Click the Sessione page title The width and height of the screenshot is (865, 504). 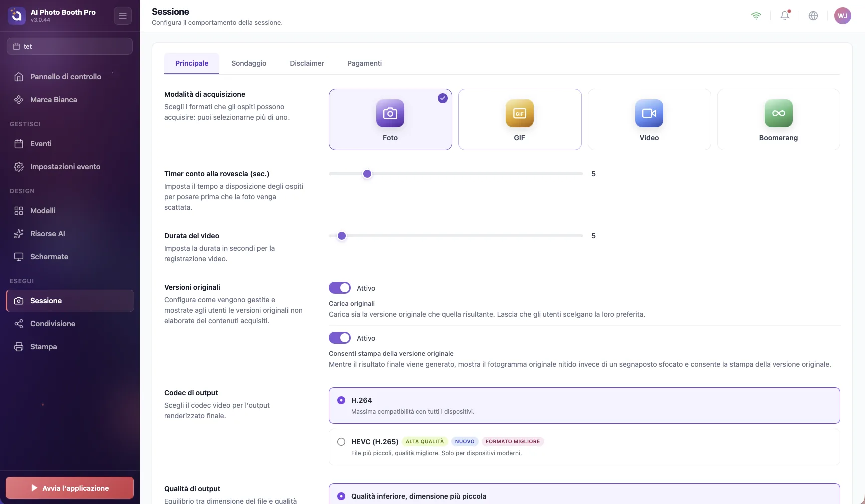coord(170,11)
